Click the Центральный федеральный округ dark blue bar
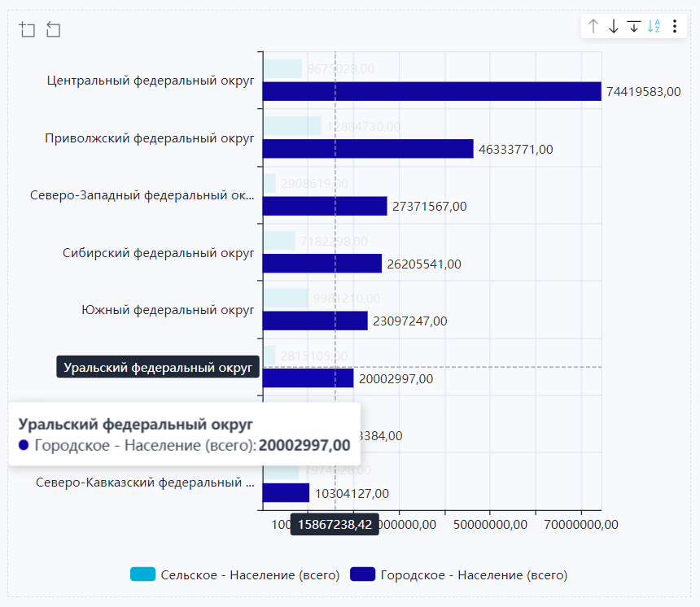 [431, 91]
